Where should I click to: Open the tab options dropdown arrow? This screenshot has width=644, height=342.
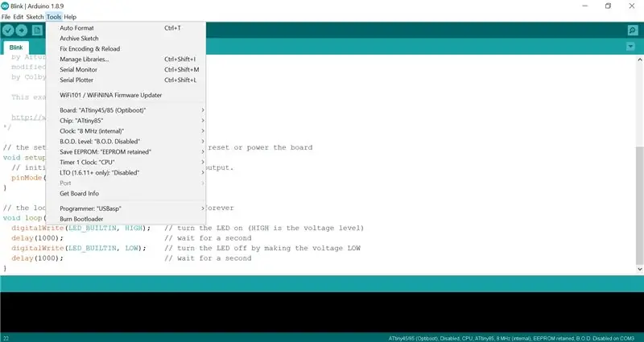coord(631,47)
